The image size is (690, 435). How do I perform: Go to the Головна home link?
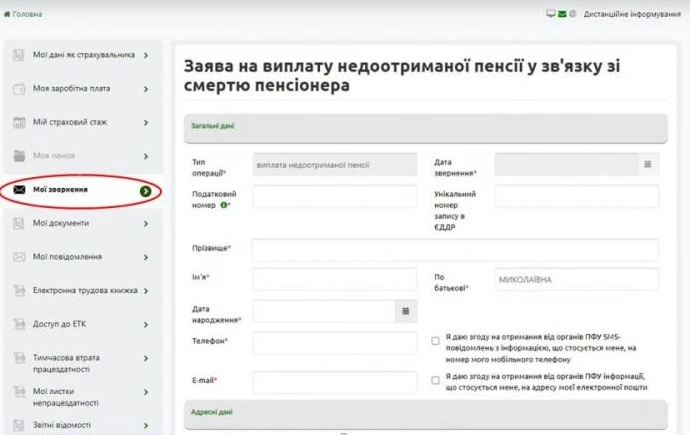(23, 14)
